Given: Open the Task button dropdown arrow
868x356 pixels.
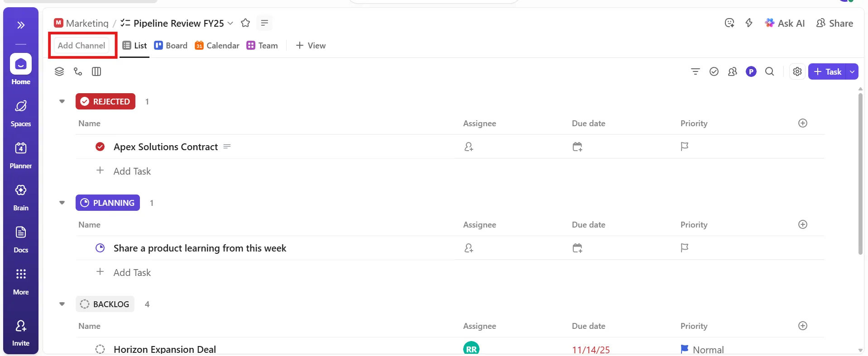Looking at the screenshot, I should [x=852, y=71].
